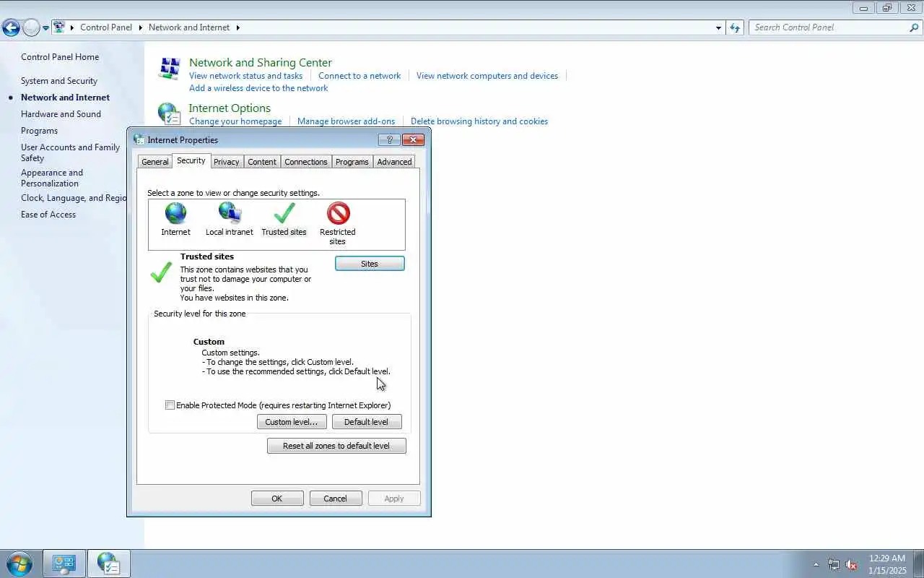Click the muted volume tray icon
Image resolution: width=924 pixels, height=578 pixels.
852,564
